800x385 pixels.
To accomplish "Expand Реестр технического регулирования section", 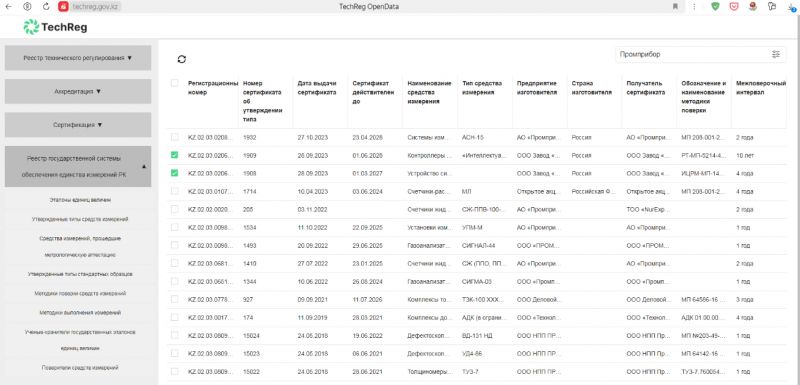I will (x=78, y=58).
